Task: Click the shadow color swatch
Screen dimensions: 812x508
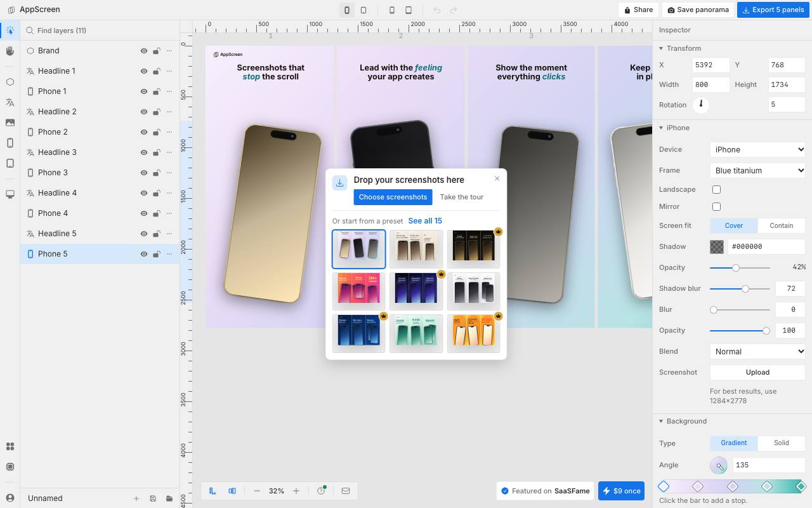Action: point(716,246)
